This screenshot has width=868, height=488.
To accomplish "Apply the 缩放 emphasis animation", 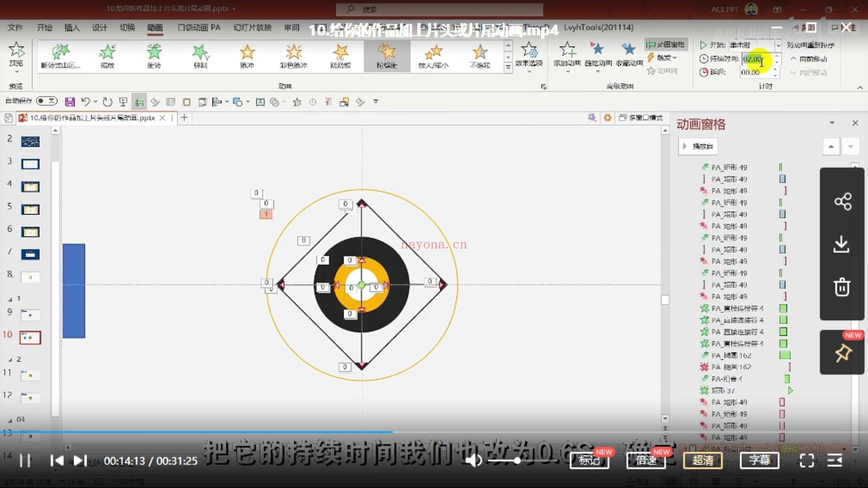I will click(107, 56).
